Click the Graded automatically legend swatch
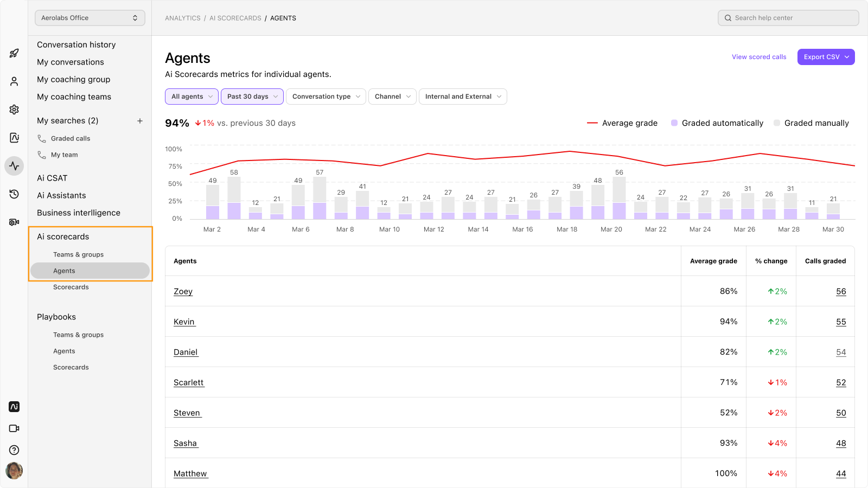 674,123
